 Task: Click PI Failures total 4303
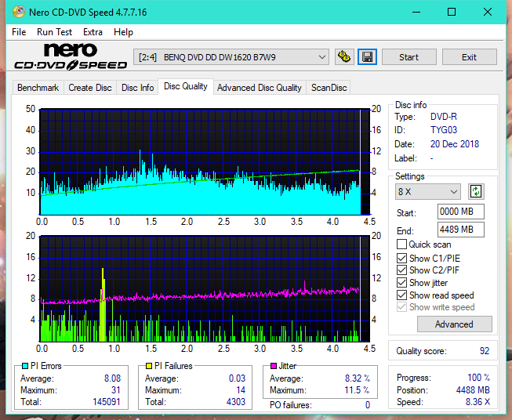(x=236, y=402)
